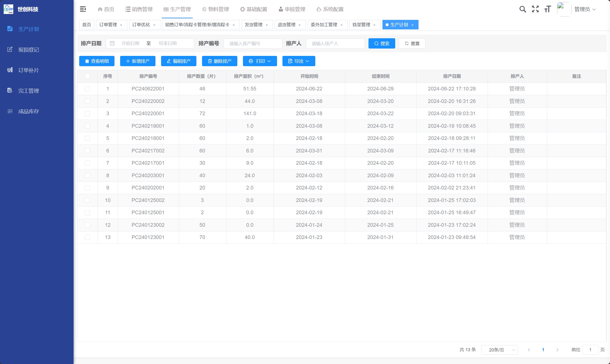Check the row for PC240220001
Viewport: 610px width, 364px height.
[87, 113]
